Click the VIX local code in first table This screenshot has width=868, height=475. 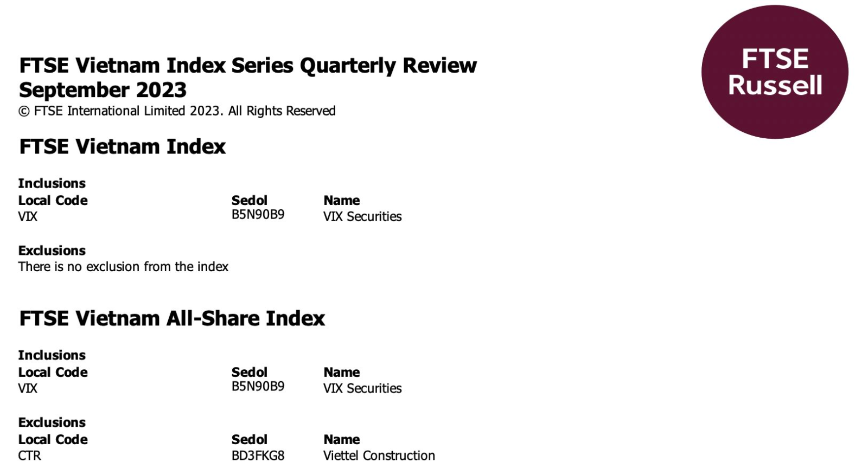pos(28,216)
